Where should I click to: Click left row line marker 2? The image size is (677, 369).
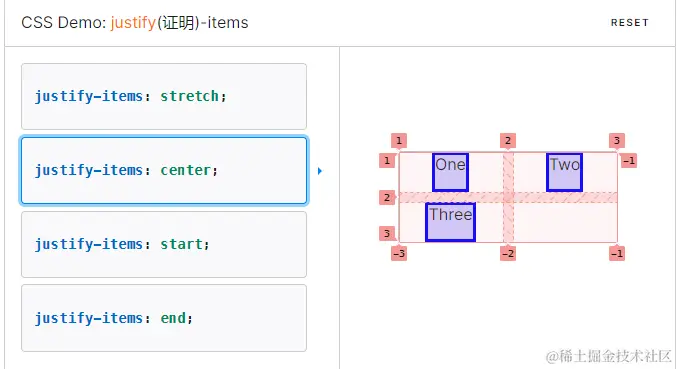pos(387,198)
